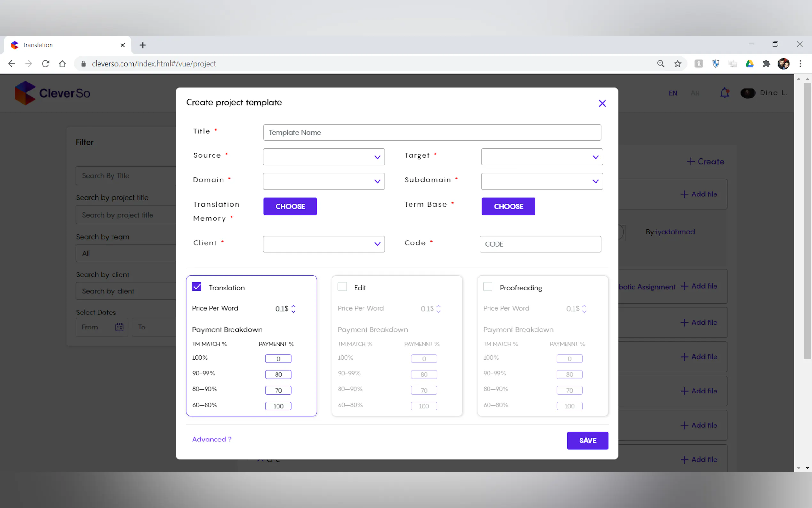The width and height of the screenshot is (812, 508).
Task: Uncheck the Translation checkbox
Action: [x=197, y=287]
